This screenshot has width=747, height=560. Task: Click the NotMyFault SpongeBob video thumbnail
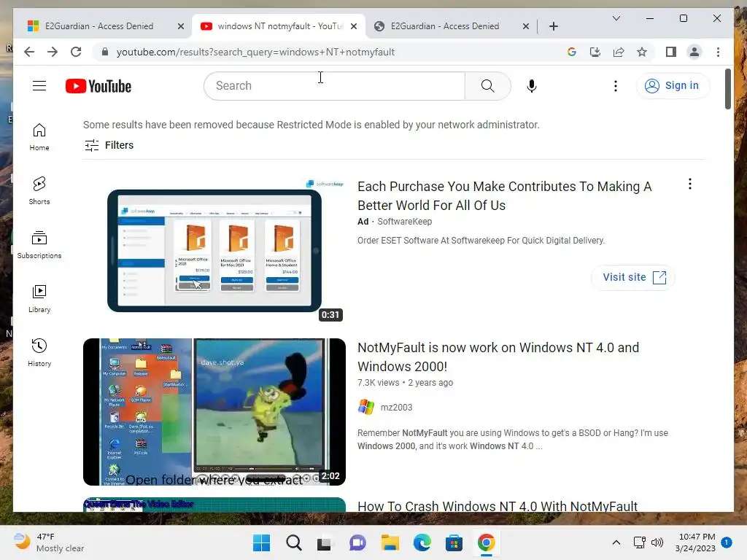click(x=214, y=412)
